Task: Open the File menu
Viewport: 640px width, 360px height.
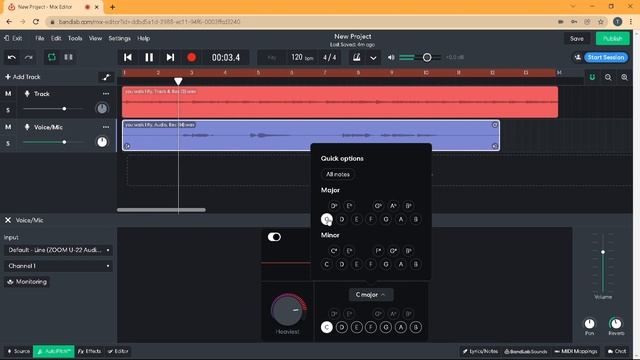Action: point(40,38)
